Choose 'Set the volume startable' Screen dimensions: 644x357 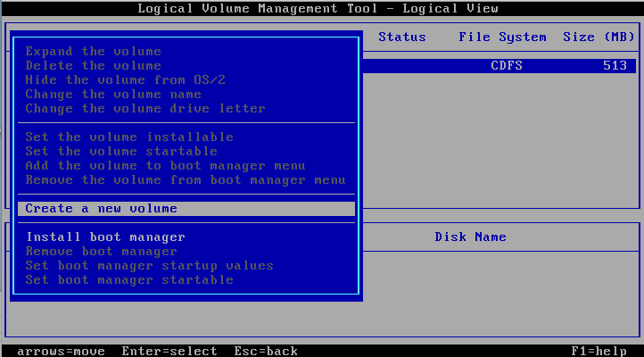[122, 152]
